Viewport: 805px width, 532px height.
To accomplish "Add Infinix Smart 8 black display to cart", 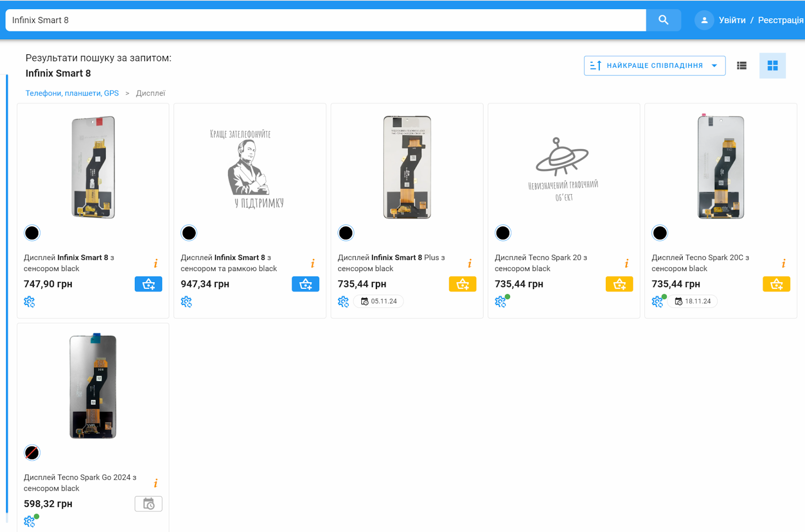I will (148, 284).
